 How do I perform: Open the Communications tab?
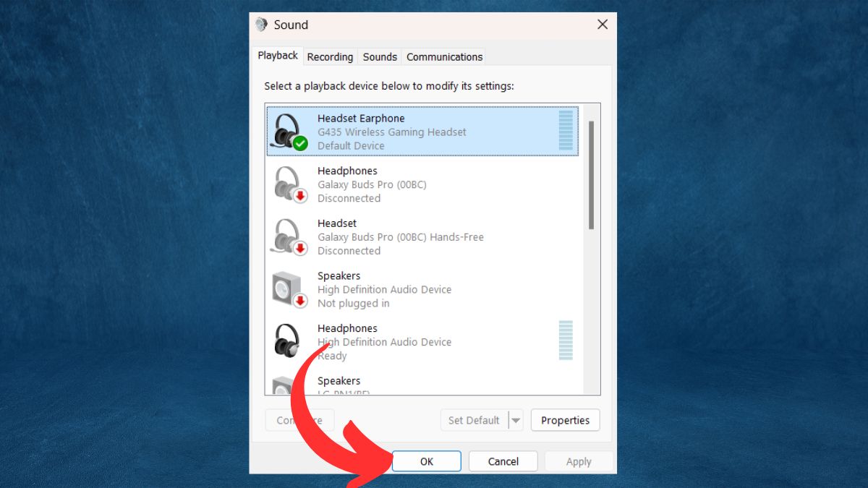point(444,56)
